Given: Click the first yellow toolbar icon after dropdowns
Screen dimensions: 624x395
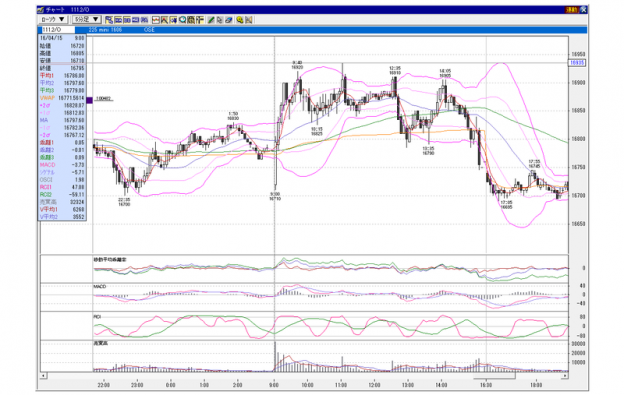Looking at the screenshot, I should click(x=109, y=19).
